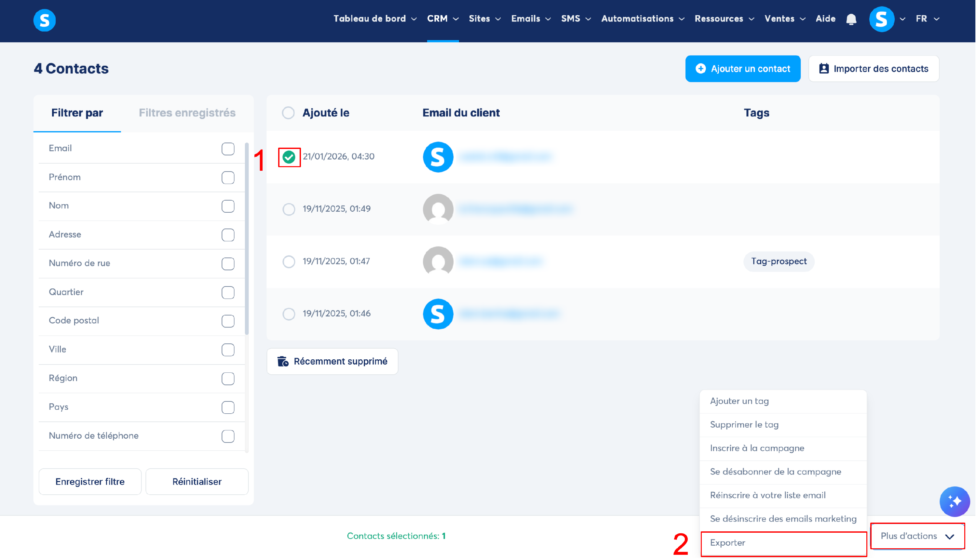The image size is (976, 560).
Task: Open the CRM navigation dropdown
Action: click(x=442, y=19)
